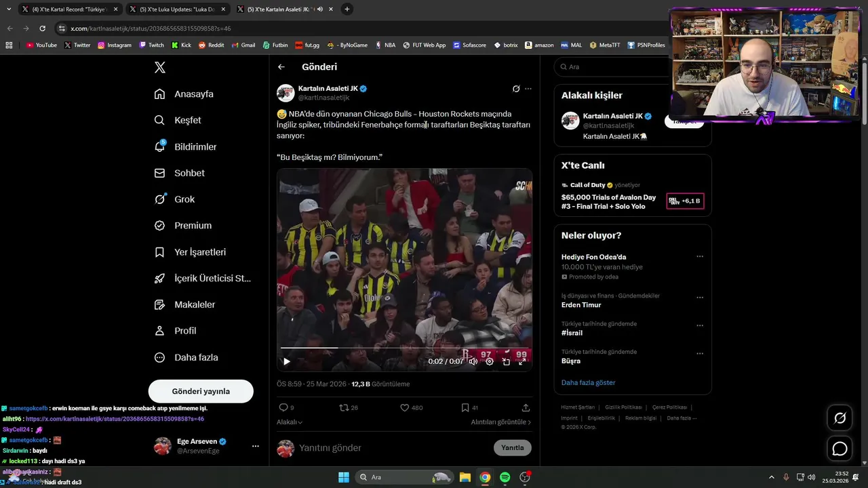Open Sofascore bookmark

coord(470,45)
